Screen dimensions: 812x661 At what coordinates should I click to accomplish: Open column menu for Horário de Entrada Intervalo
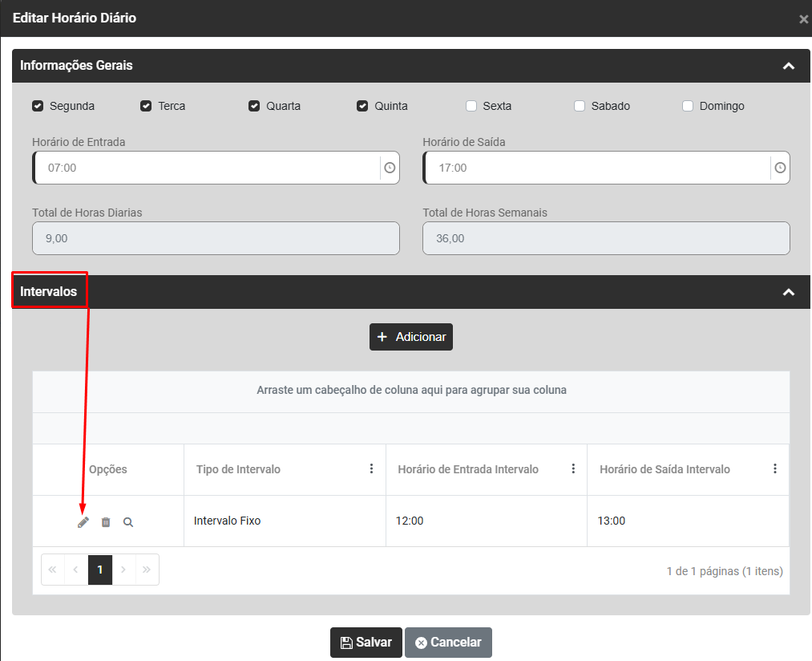(573, 468)
